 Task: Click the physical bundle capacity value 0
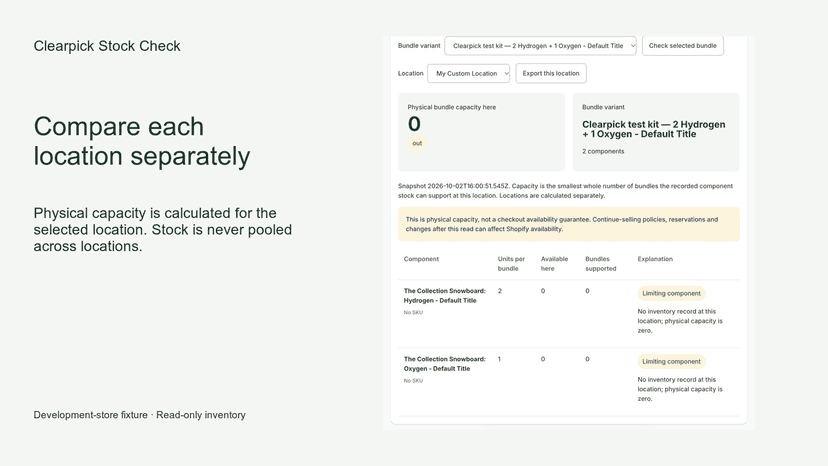414,124
